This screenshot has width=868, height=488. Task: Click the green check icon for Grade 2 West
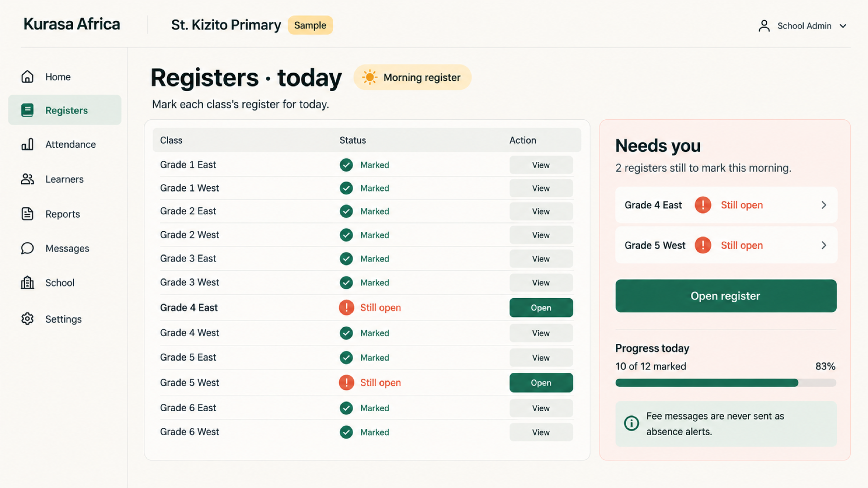coord(346,235)
